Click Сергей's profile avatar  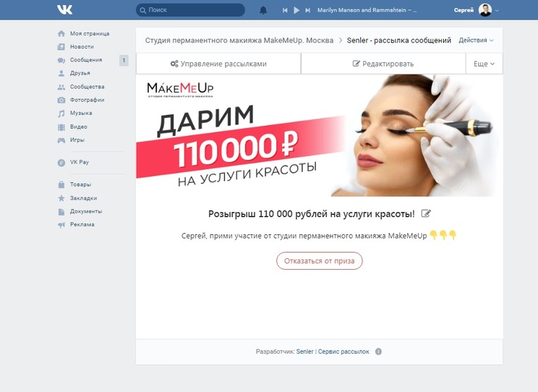[x=485, y=10]
